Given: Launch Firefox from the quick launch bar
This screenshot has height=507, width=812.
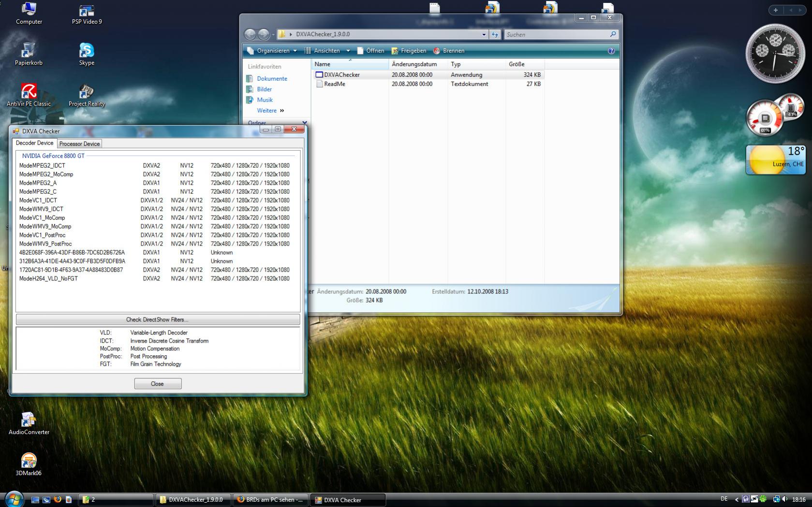Looking at the screenshot, I should 57,500.
